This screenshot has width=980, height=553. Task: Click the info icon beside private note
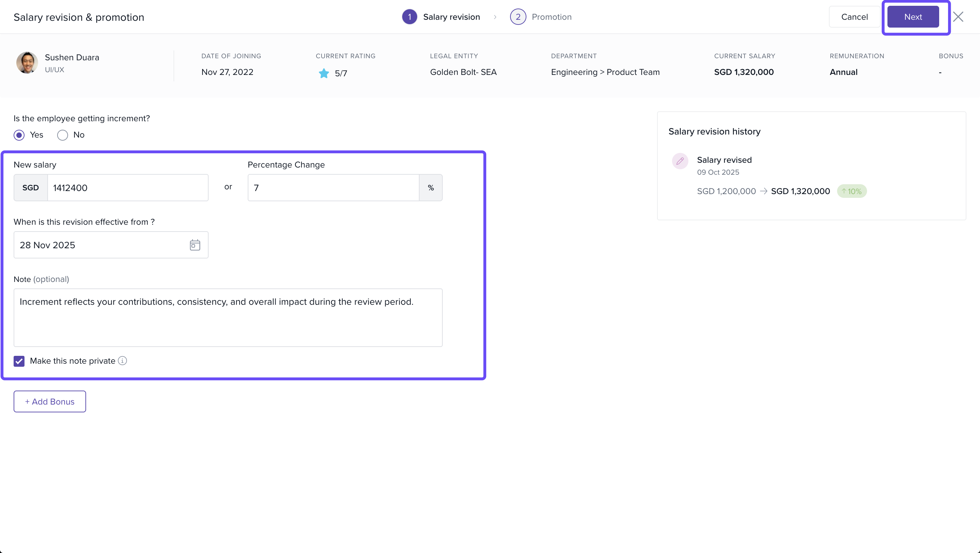122,360
